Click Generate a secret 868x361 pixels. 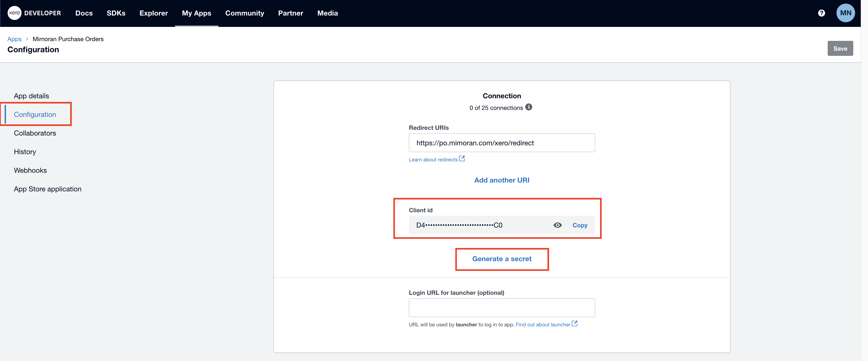tap(502, 259)
